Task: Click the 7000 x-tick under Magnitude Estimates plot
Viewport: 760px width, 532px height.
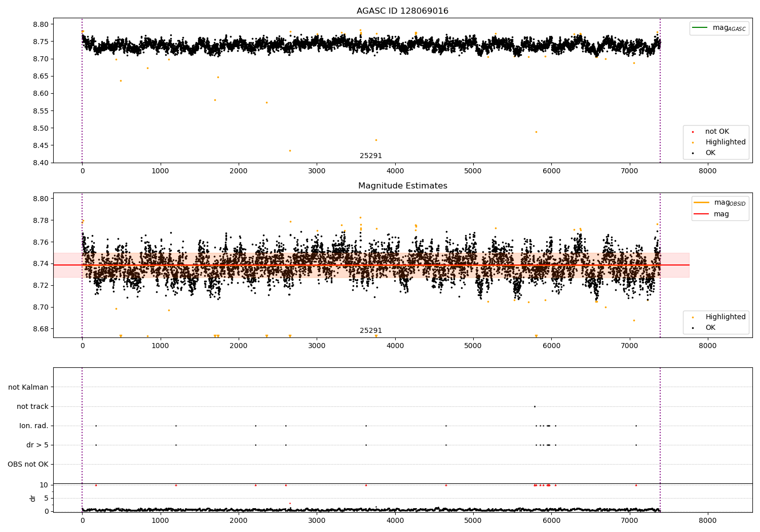Action: [630, 346]
